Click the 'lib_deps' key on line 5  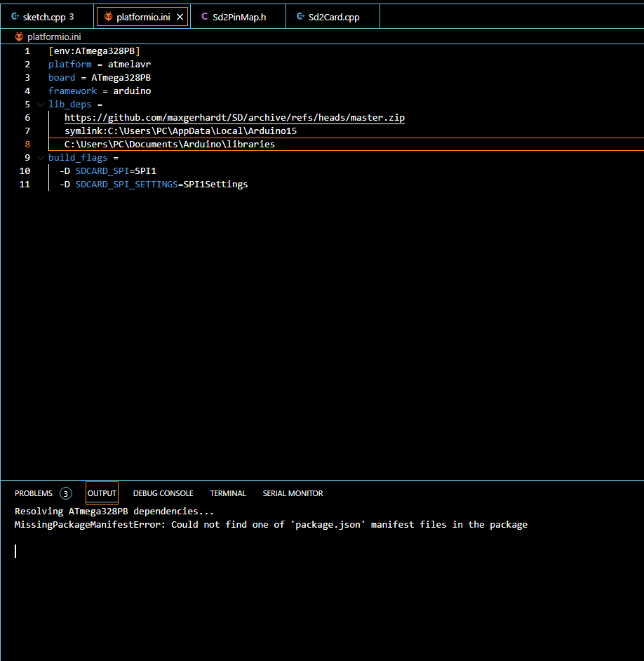tap(70, 105)
